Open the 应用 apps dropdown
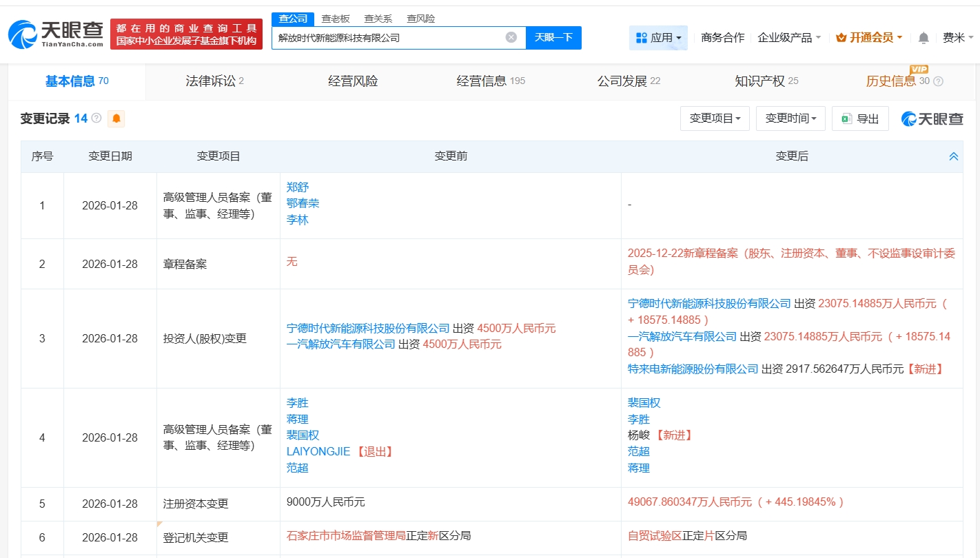The height and width of the screenshot is (558, 980). coord(658,38)
